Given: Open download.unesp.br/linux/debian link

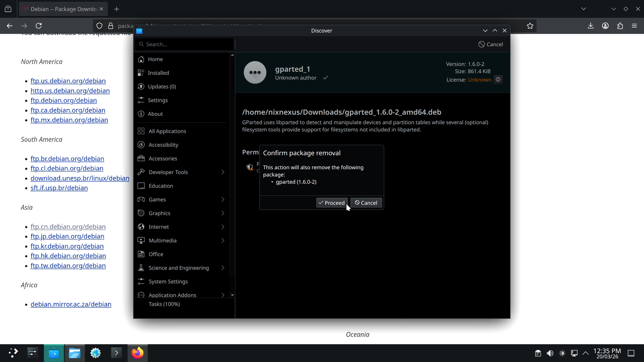Looking at the screenshot, I should pos(80,178).
